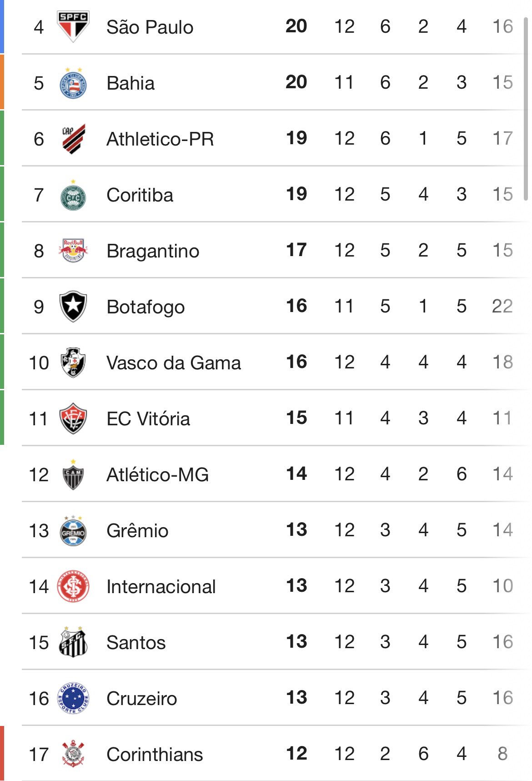Click the Coritiba club crest
Viewport: 532px width, 781px height.
(73, 196)
